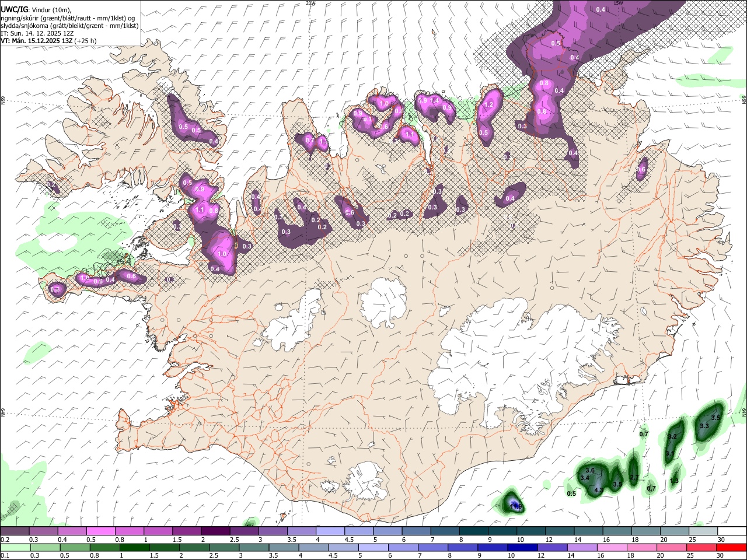Click the 11.9 rain value offshore

516,506
